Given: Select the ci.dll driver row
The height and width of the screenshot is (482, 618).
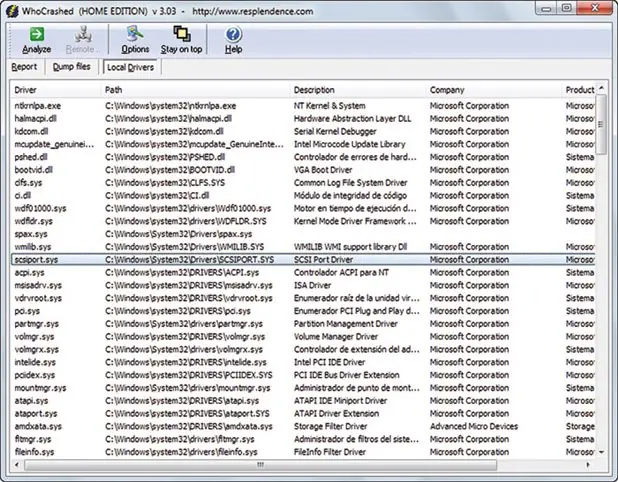Looking at the screenshot, I should pos(303,195).
